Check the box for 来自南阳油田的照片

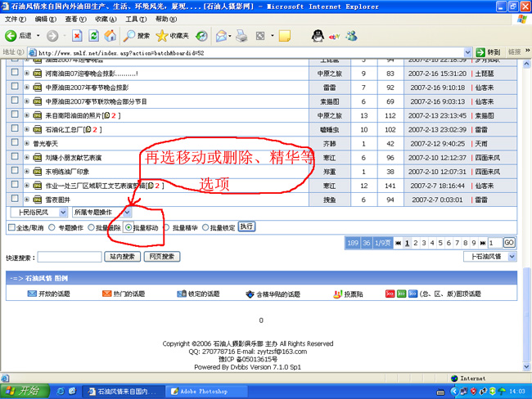point(15,114)
